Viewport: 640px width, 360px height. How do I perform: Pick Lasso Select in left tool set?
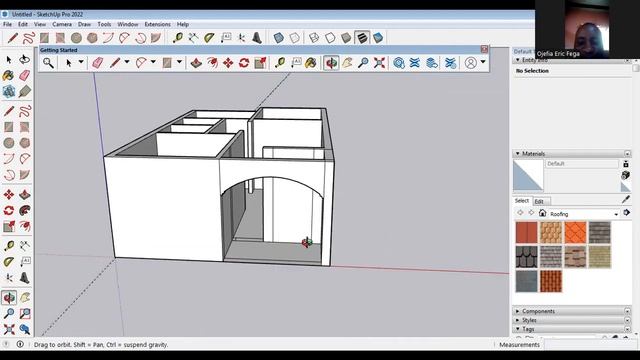(24, 60)
